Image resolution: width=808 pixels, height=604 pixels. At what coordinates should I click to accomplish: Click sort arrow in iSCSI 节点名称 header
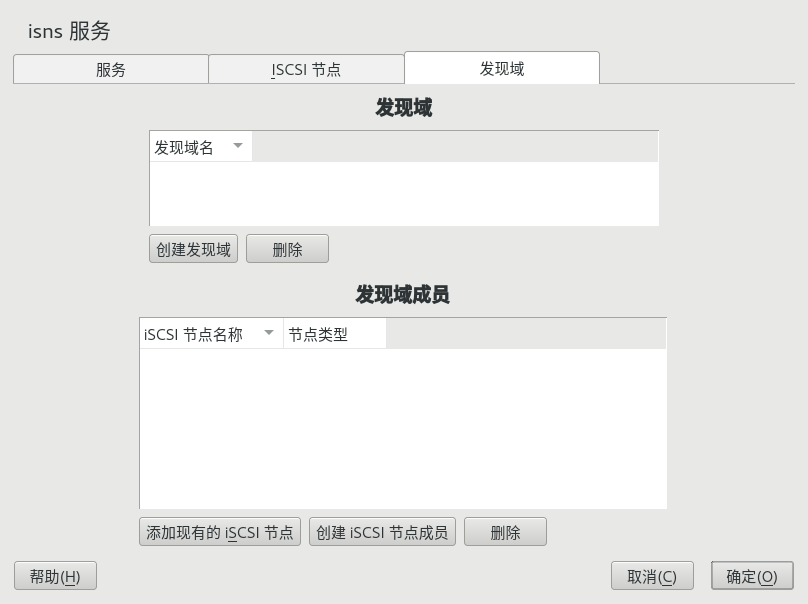(x=269, y=333)
